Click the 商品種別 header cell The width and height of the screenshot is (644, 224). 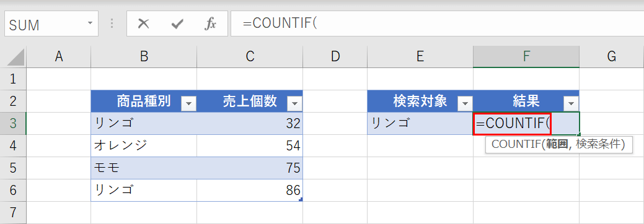(144, 101)
